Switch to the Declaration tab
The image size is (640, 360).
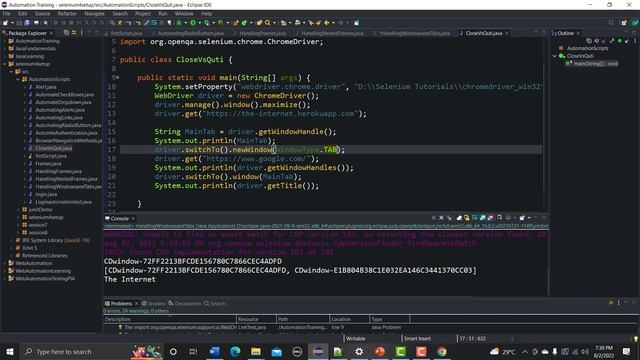pyautogui.click(x=185, y=303)
